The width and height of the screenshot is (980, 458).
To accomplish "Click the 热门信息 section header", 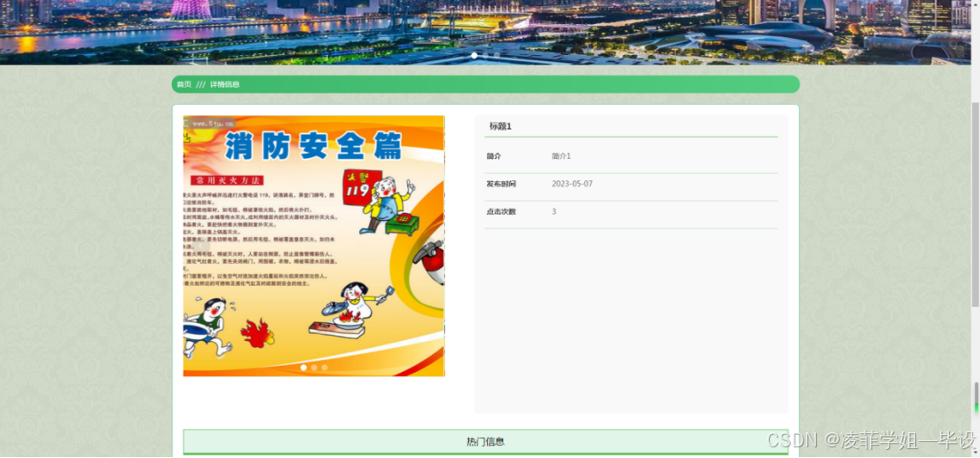I will (x=486, y=442).
